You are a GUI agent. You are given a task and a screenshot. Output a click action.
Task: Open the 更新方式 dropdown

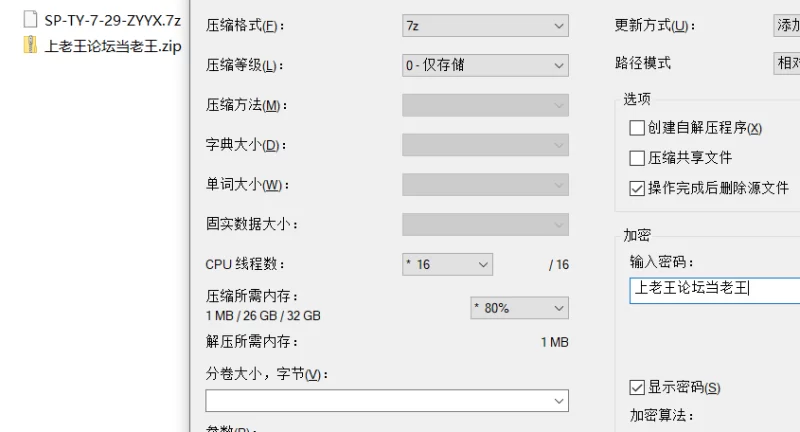coord(787,26)
